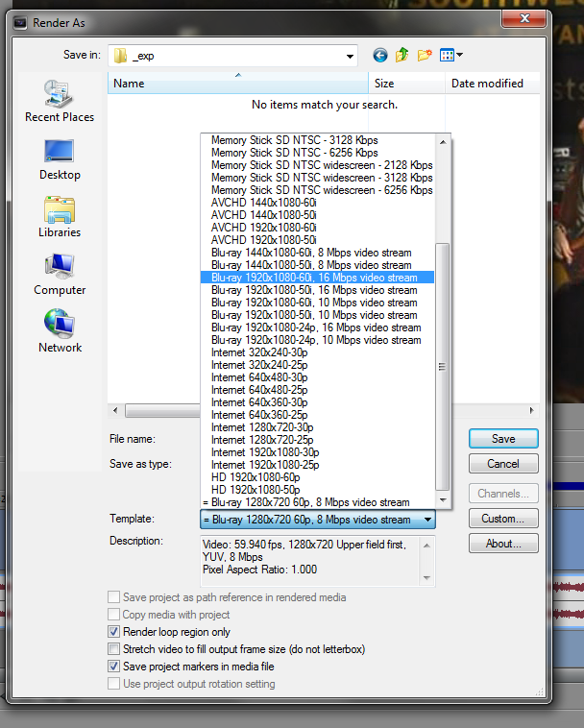
Task: Click file list horizontal scroll left arrow
Action: coord(115,410)
